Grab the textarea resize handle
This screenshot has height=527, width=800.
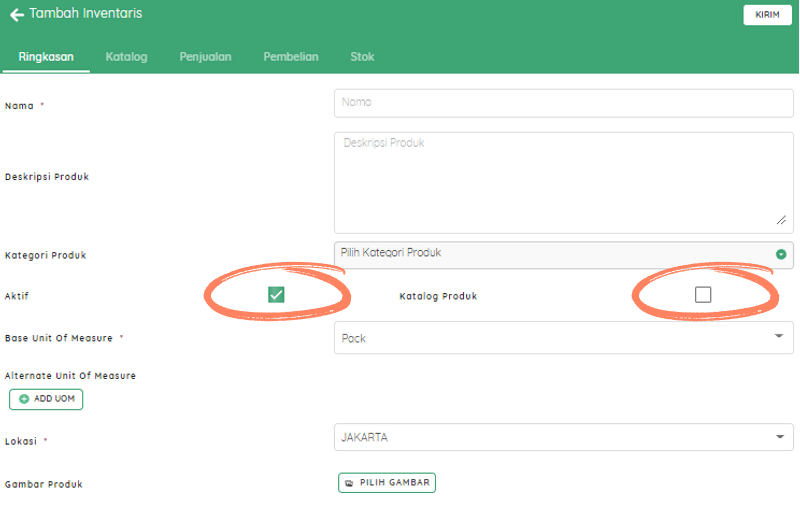[781, 220]
